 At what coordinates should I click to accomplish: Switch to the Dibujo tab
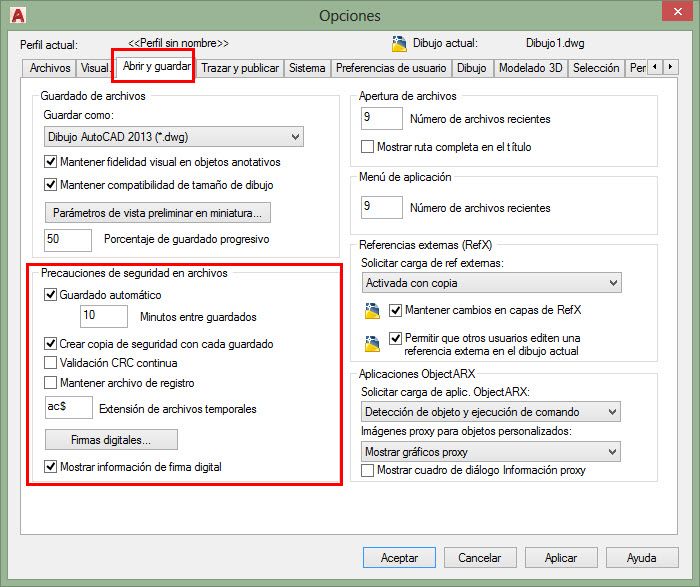(471, 68)
